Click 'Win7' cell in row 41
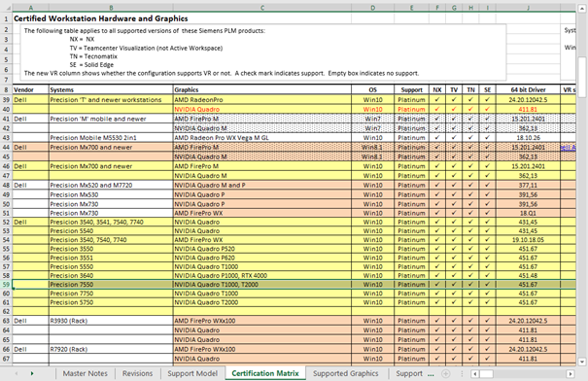 click(373, 119)
